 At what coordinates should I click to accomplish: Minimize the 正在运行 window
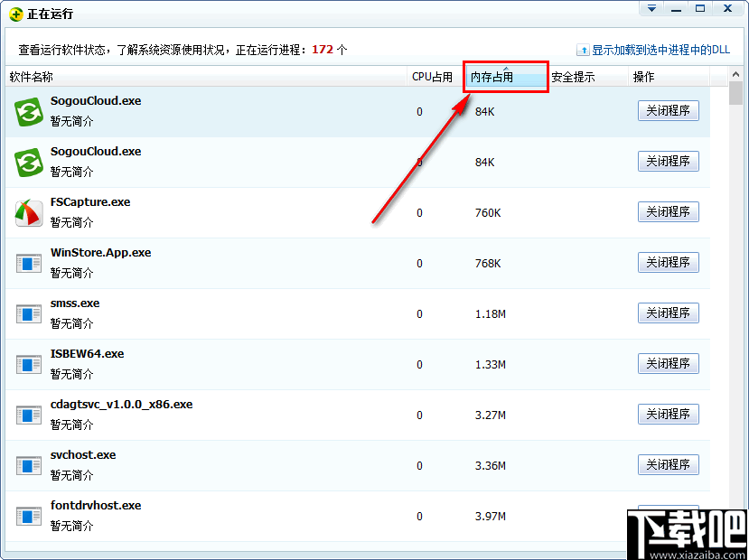pyautogui.click(x=676, y=8)
